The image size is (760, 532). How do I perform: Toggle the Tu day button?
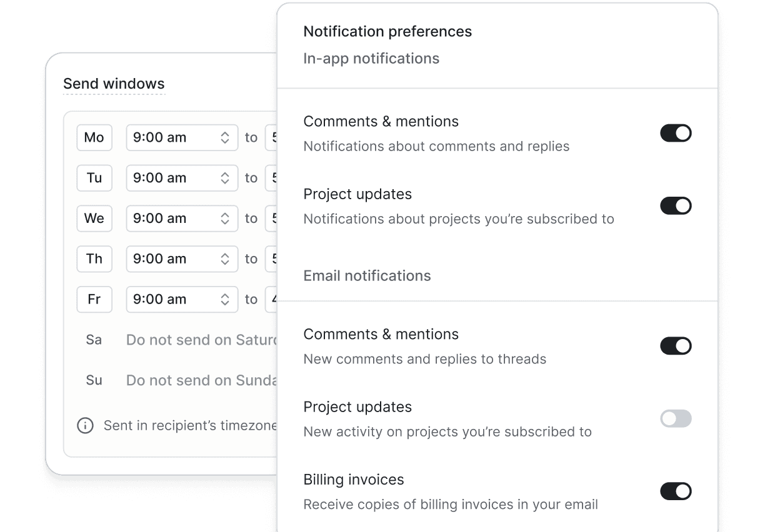pos(94,178)
